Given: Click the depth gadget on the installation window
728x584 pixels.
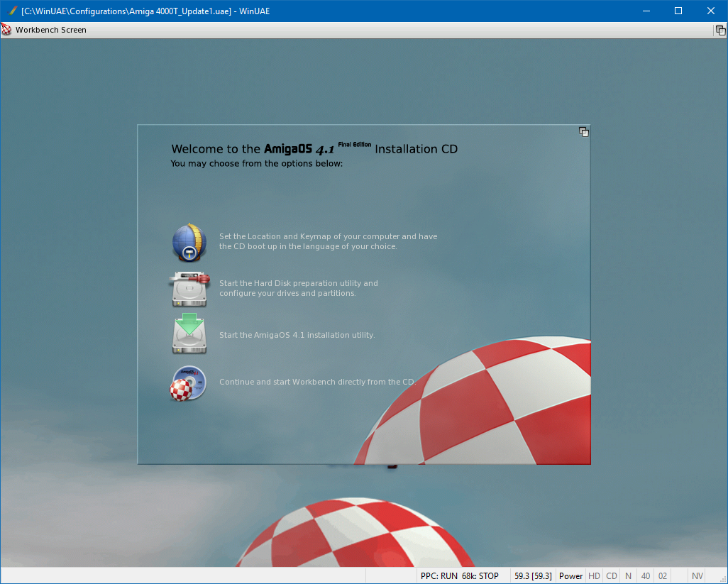Looking at the screenshot, I should point(583,132).
